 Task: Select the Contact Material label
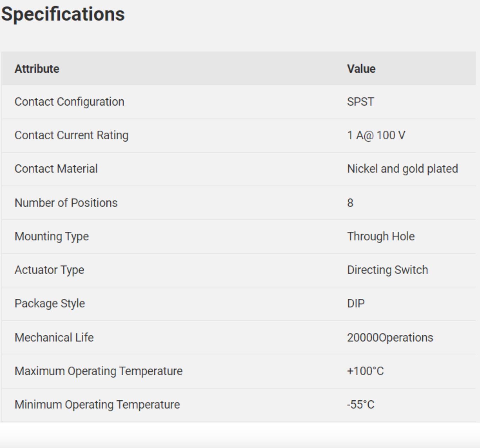(x=56, y=169)
